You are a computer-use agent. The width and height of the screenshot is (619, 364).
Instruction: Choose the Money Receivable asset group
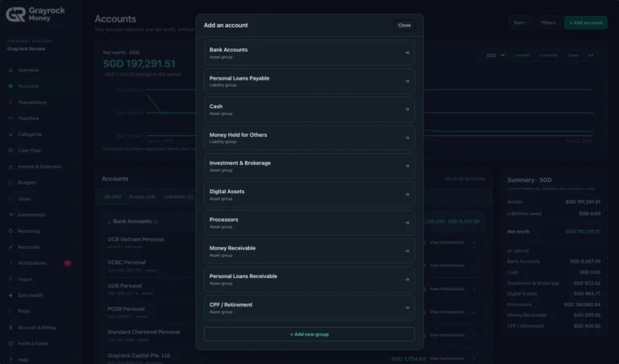tap(309, 250)
